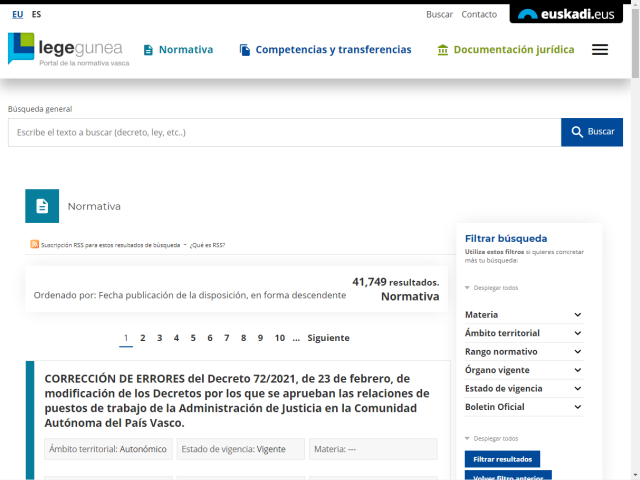Screen dimensions: 640x480
Task: Go to results page 9
Action: click(260, 338)
